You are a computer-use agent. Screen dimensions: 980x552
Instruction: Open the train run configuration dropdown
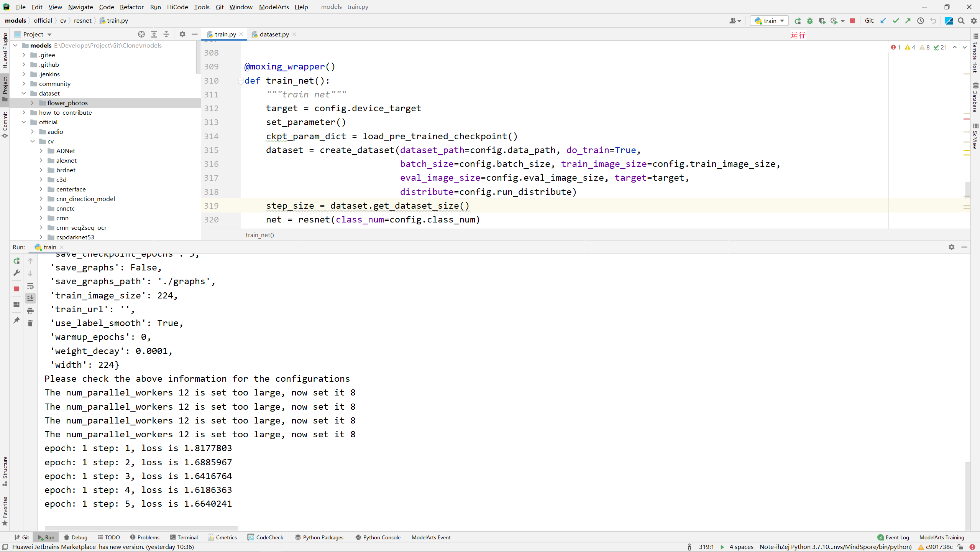(770, 21)
